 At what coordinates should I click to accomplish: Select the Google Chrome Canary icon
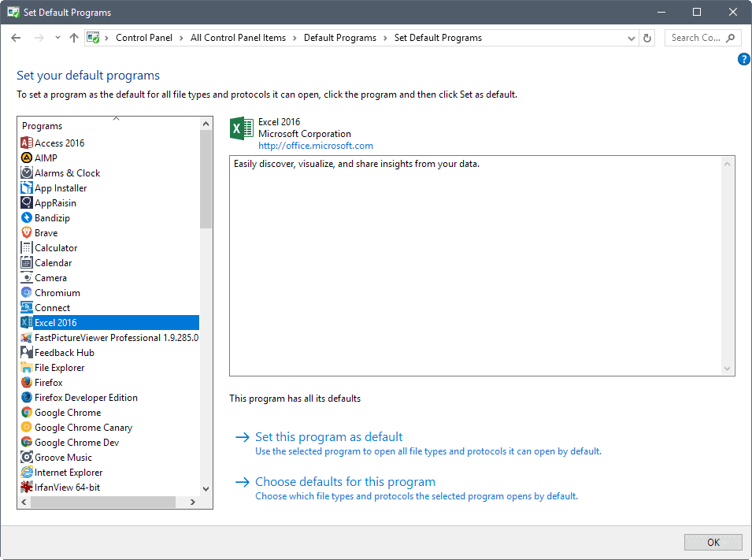(x=27, y=427)
